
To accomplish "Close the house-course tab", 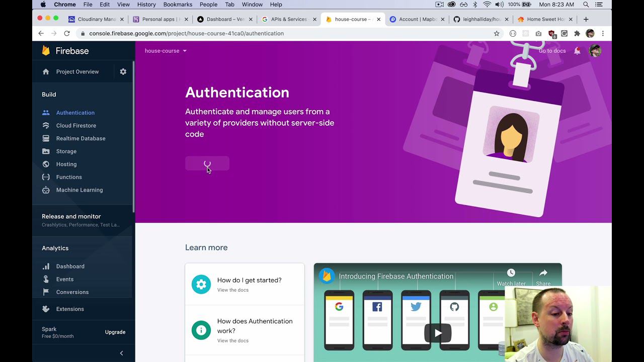I will click(x=379, y=19).
